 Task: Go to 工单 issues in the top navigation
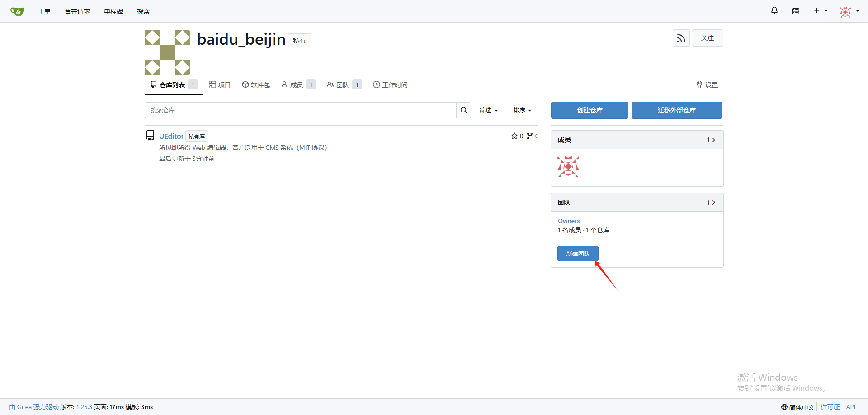(44, 11)
